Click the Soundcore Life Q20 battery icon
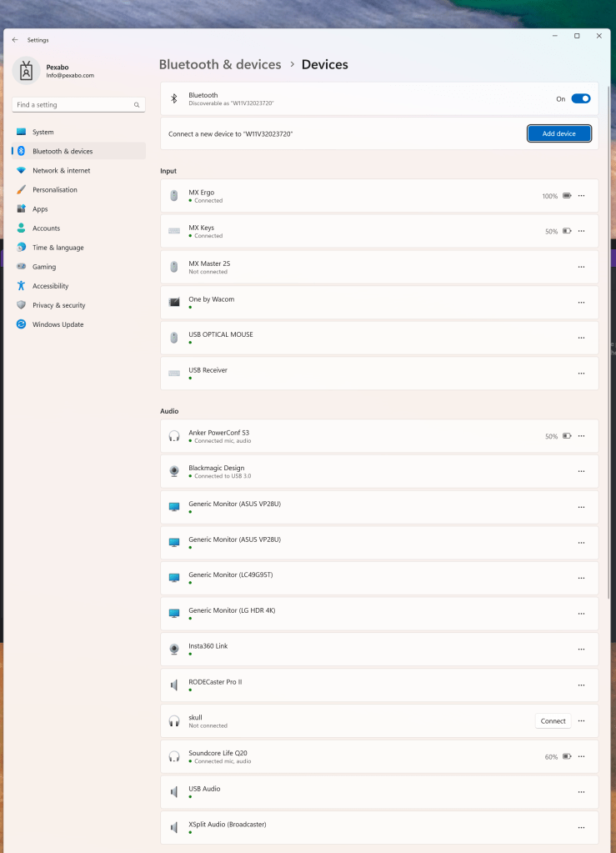 567,757
